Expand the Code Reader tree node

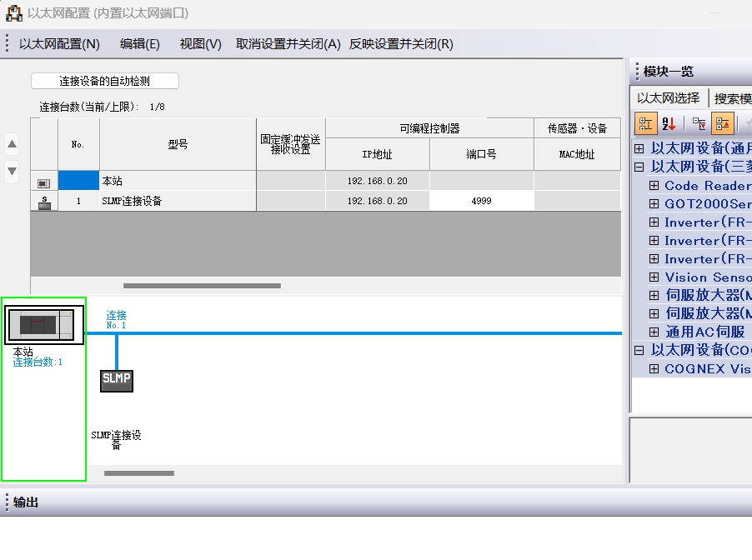[x=654, y=186]
